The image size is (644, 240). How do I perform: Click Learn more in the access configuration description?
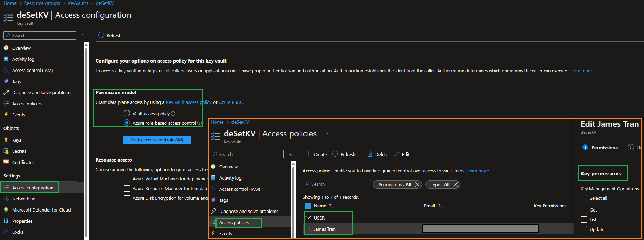tap(581, 71)
